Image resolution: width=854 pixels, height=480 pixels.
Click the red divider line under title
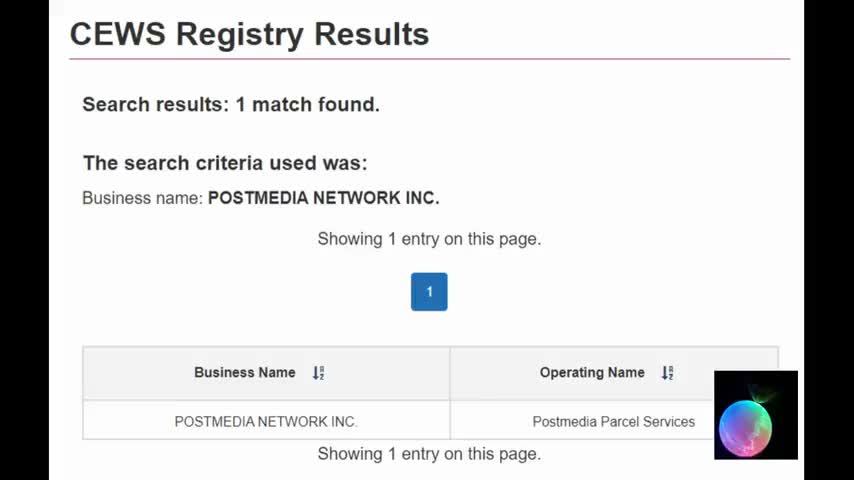point(430,58)
